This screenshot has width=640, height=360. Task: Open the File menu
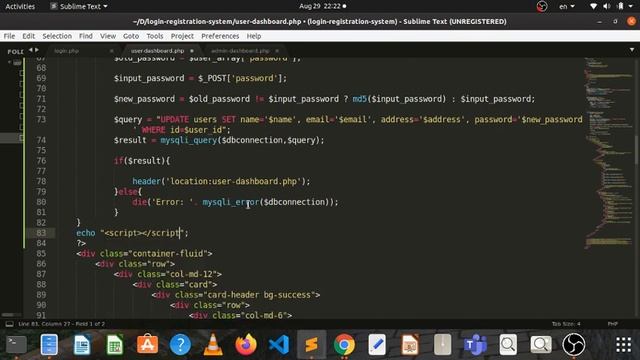[x=9, y=36]
